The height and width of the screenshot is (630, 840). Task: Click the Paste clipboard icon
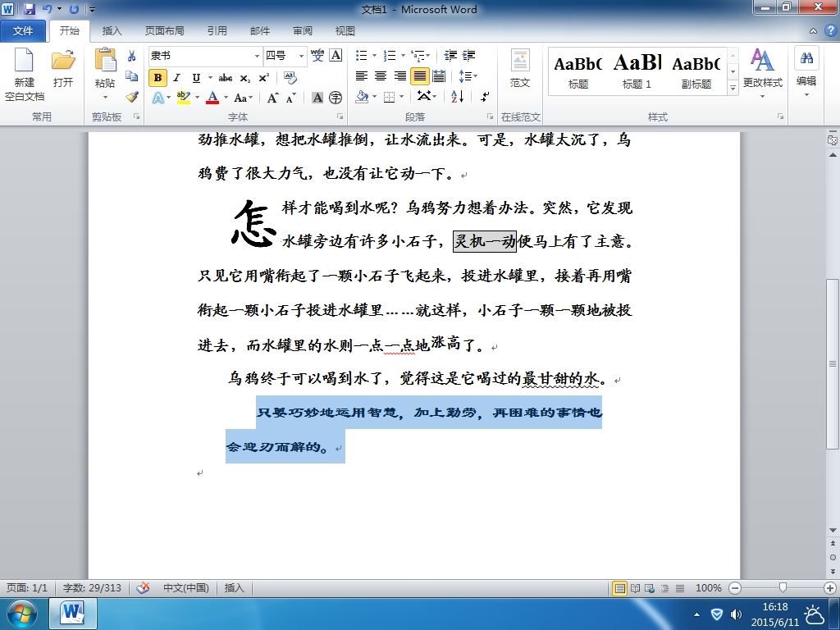(x=105, y=60)
